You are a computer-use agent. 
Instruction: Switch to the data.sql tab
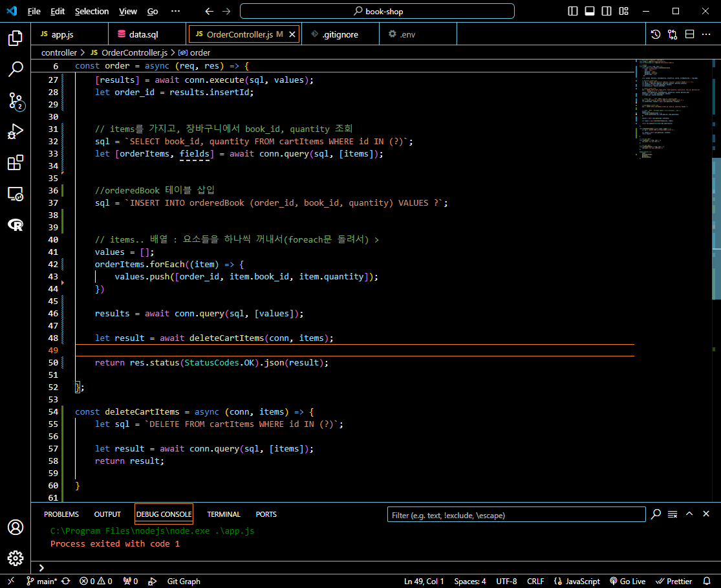pos(148,34)
